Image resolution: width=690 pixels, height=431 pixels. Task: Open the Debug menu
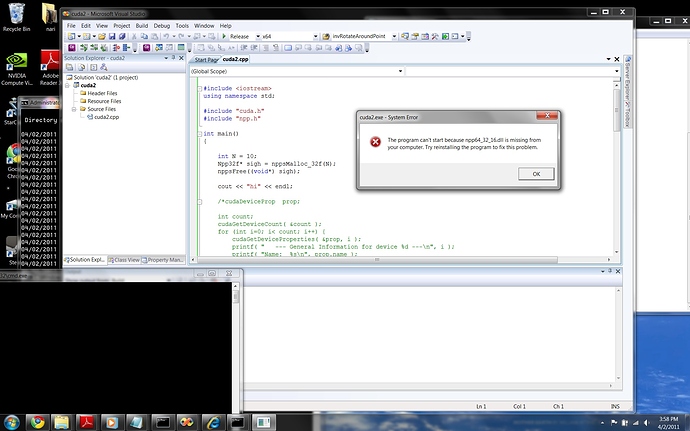tap(161, 26)
